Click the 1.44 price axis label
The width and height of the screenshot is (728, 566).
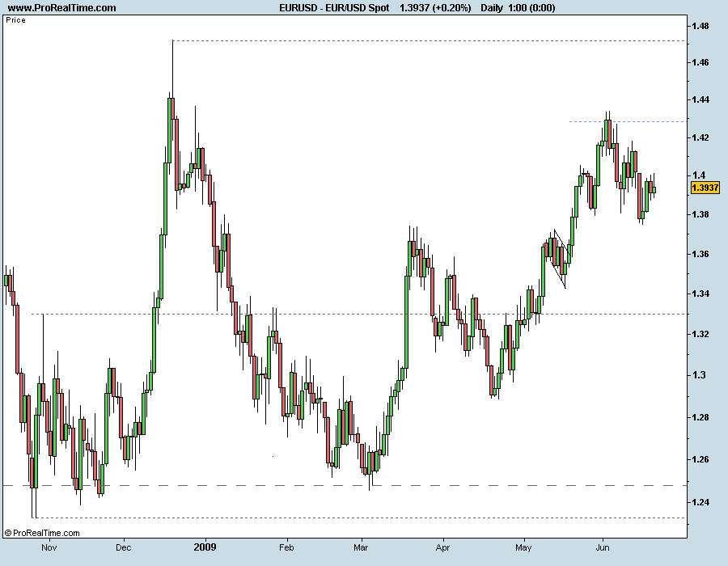(700, 99)
